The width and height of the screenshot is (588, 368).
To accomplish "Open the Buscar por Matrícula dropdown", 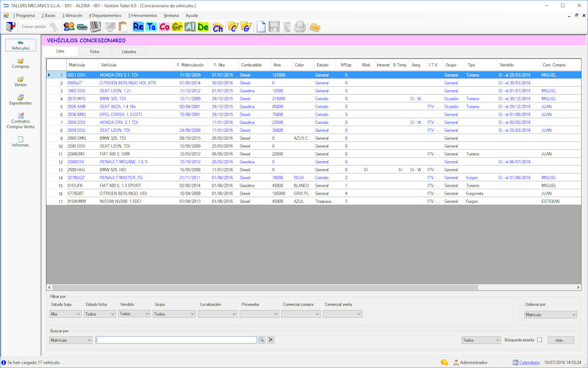I will (x=71, y=340).
